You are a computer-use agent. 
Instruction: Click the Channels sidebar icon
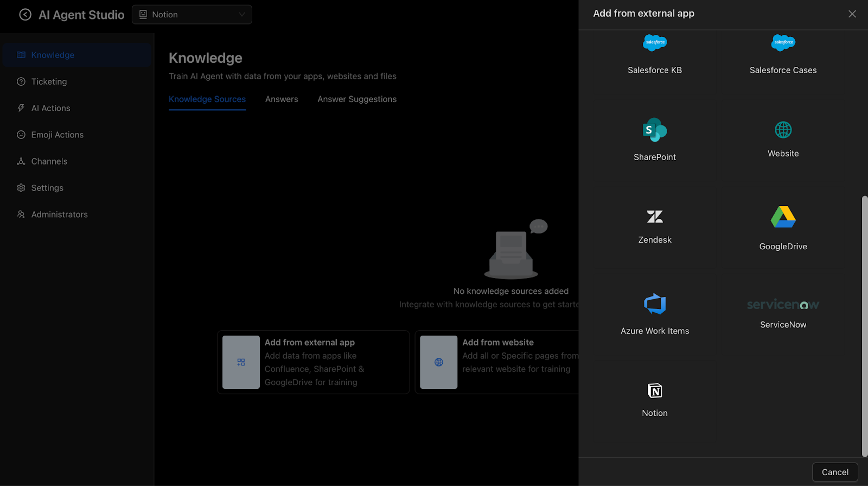pos(21,161)
